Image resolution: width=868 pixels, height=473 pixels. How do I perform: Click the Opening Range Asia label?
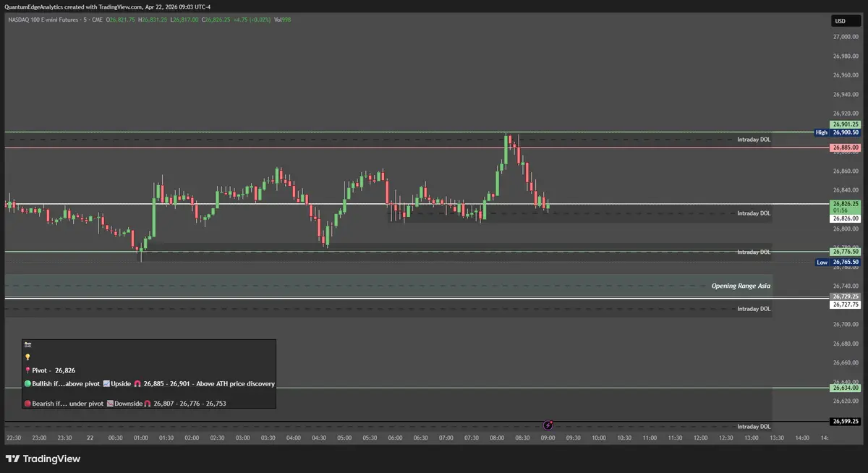pos(741,286)
